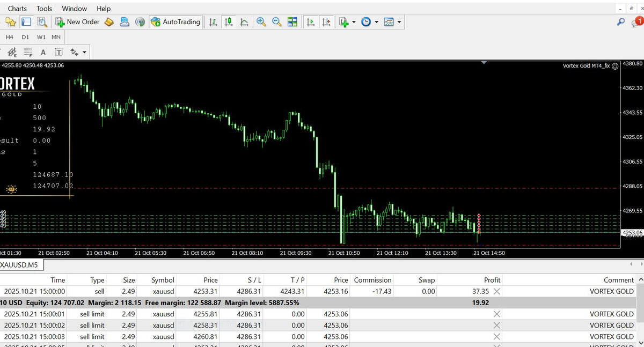Open the search magnifier in the top right

[621, 22]
